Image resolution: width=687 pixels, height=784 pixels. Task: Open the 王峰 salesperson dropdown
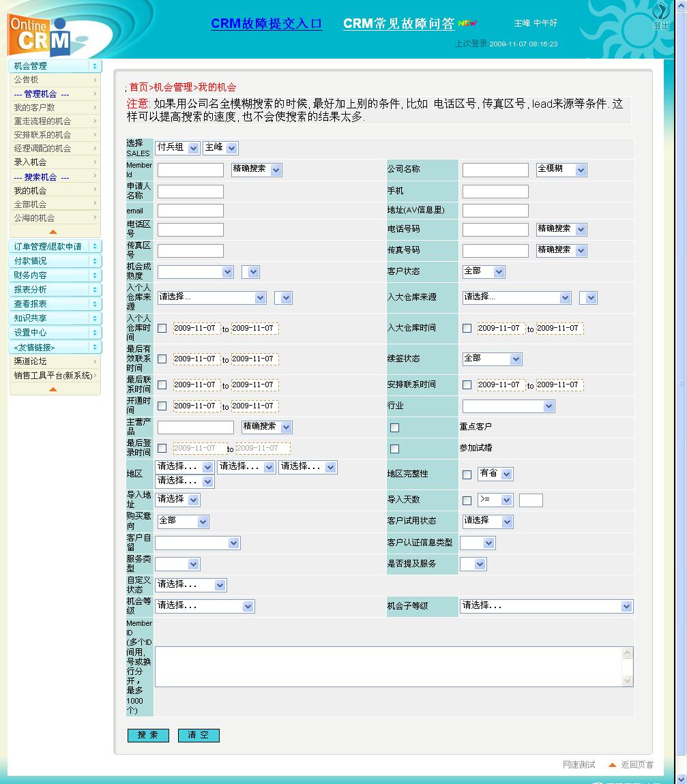pos(220,147)
